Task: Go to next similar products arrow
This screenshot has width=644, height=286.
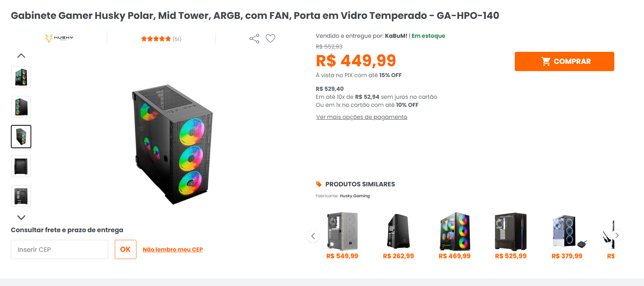Action: (617, 235)
